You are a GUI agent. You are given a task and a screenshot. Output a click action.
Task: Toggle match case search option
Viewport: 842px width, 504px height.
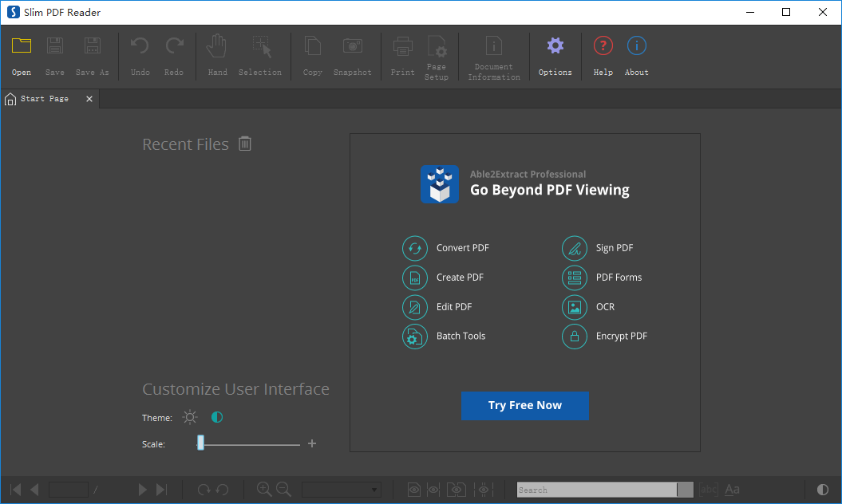pos(733,490)
